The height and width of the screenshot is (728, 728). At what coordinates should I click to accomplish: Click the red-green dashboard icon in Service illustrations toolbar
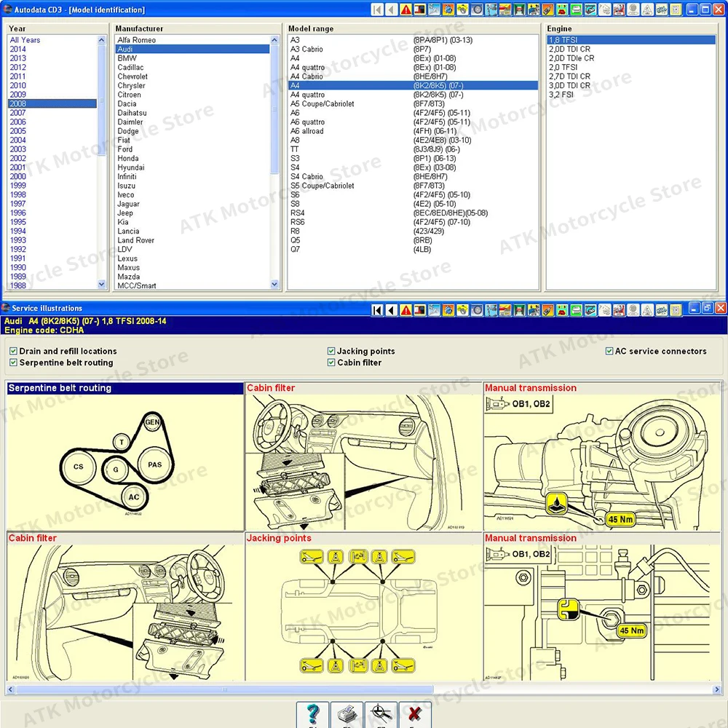coord(562,309)
